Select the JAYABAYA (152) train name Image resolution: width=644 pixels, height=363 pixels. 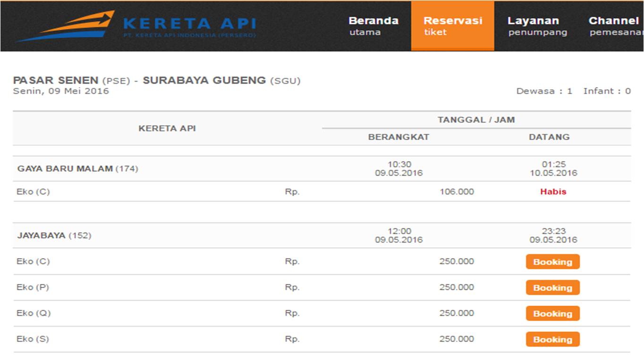(54, 236)
